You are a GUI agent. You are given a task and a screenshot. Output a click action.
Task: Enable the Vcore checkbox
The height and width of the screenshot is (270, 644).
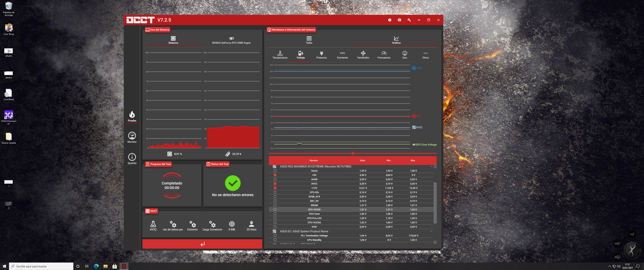(x=275, y=171)
